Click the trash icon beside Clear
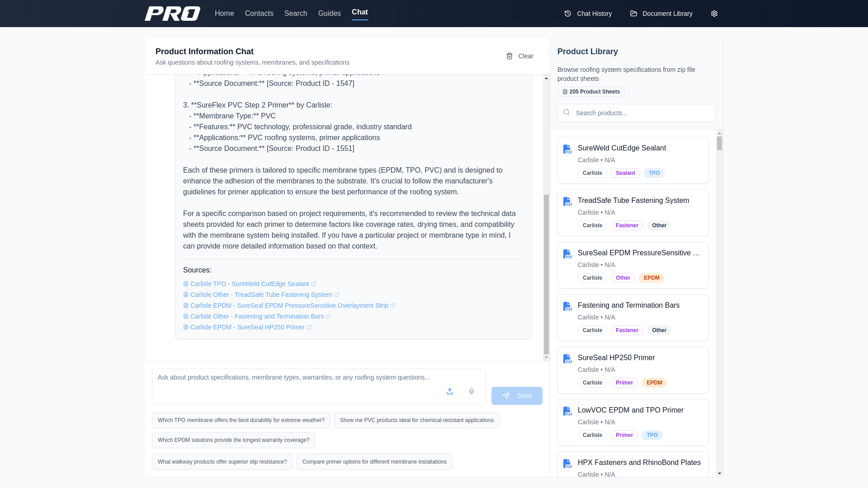The image size is (868, 488). coord(509,56)
